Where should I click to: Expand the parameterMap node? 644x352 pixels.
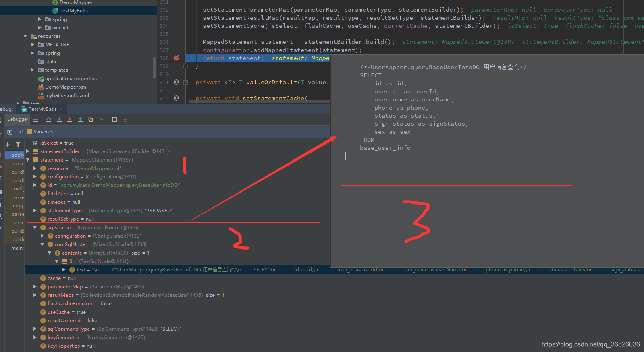tap(35, 287)
